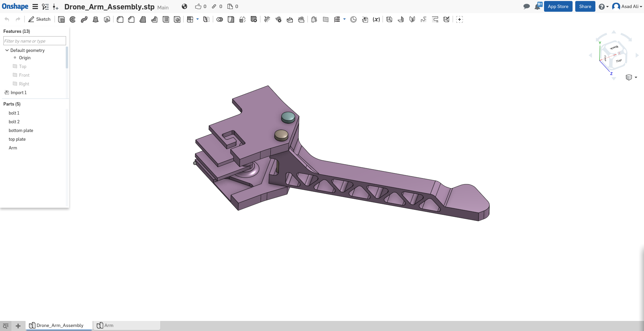644x331 pixels.
Task: Open the comments panel
Action: pos(527,6)
